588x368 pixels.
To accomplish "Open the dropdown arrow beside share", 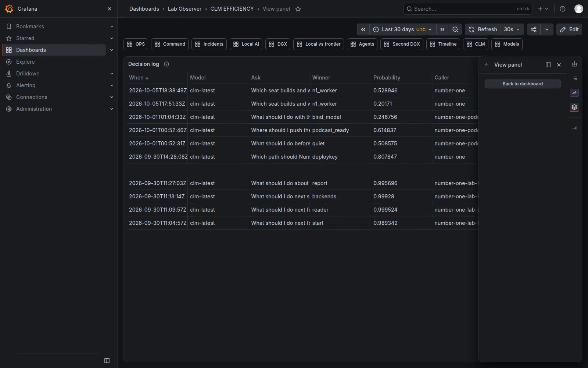I will [x=547, y=29].
